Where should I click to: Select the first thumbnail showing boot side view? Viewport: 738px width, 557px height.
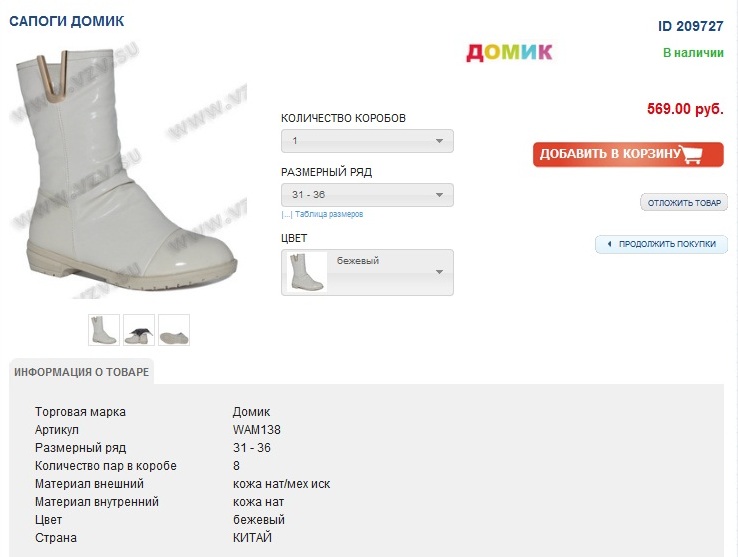click(x=104, y=330)
